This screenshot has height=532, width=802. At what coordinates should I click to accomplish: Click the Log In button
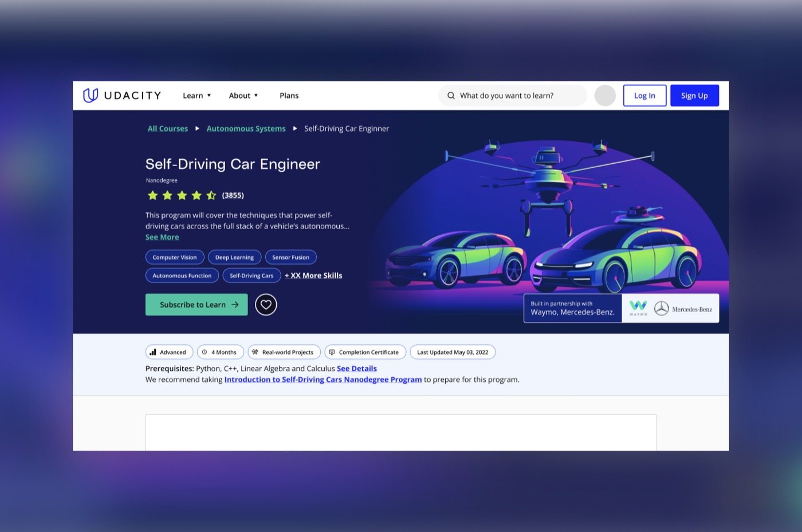(644, 96)
